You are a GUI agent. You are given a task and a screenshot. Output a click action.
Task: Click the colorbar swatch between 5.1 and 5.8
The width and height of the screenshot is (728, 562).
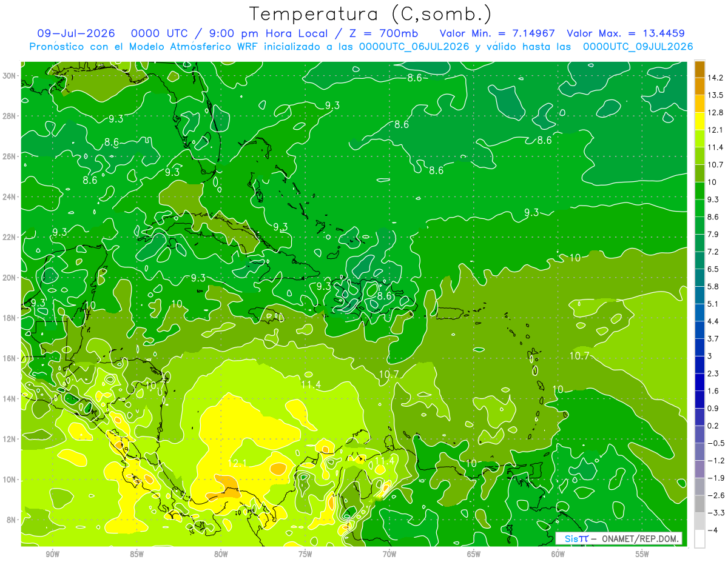pos(699,295)
